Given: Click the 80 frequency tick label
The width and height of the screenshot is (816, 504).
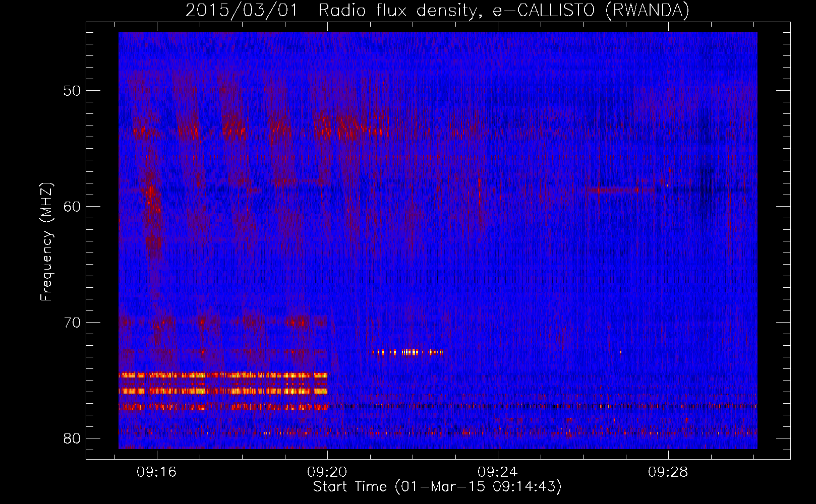Looking at the screenshot, I should click(x=72, y=438).
